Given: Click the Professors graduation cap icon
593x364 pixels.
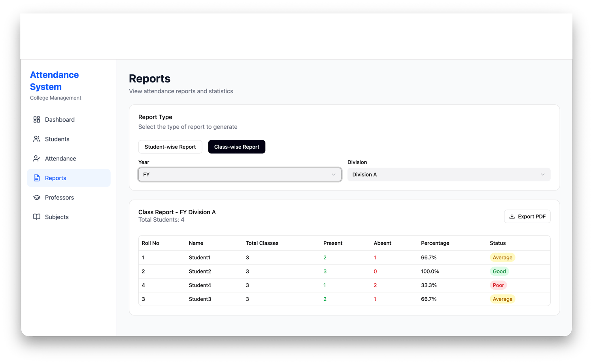Looking at the screenshot, I should 37,197.
